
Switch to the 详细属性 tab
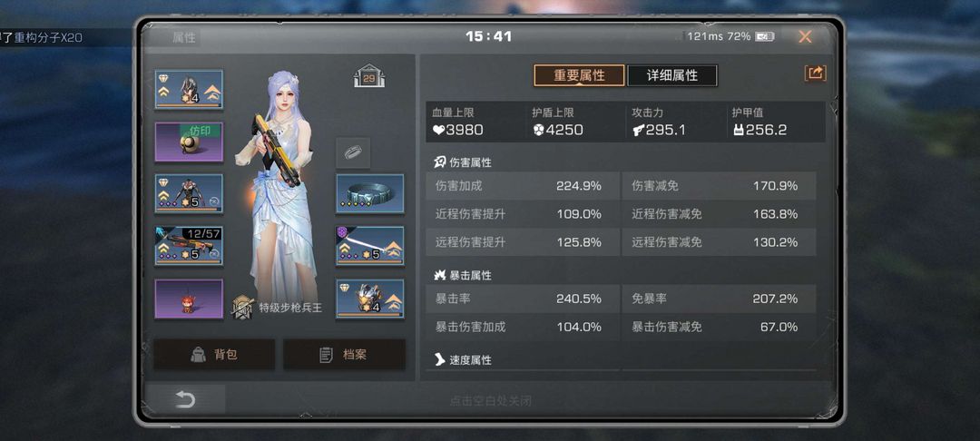pos(672,75)
